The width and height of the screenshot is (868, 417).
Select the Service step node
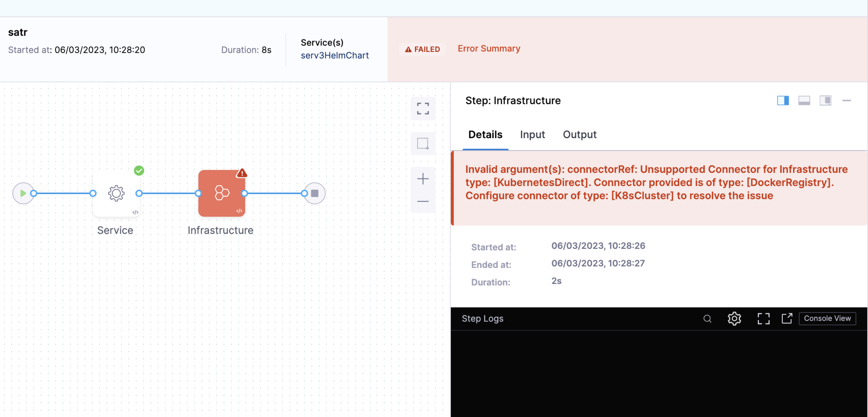tap(116, 193)
